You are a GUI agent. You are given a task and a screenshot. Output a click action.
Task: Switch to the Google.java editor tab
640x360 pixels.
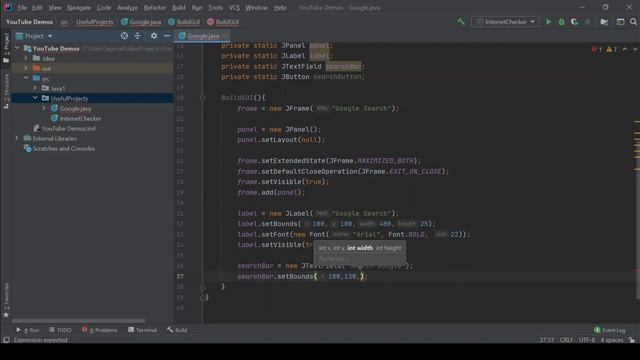point(203,36)
